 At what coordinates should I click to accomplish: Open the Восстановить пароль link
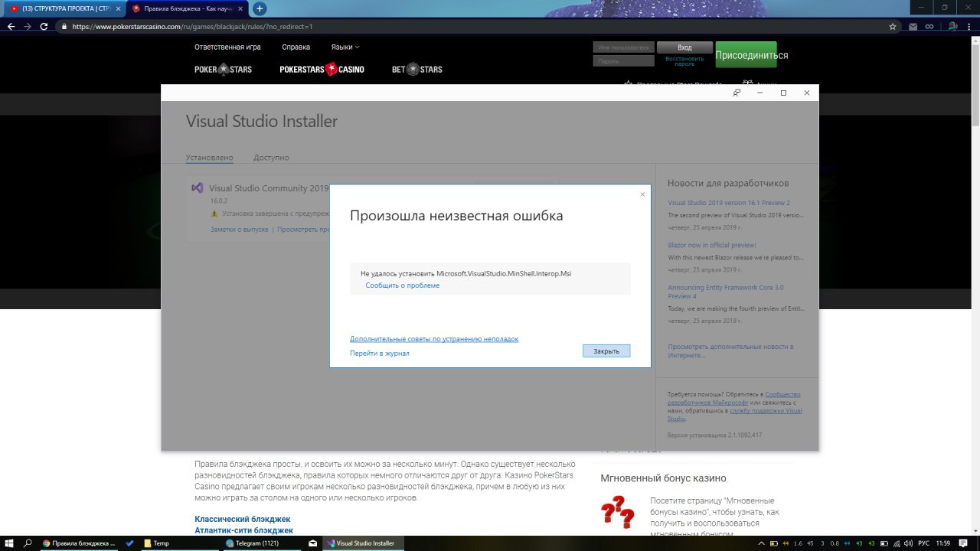click(x=684, y=61)
